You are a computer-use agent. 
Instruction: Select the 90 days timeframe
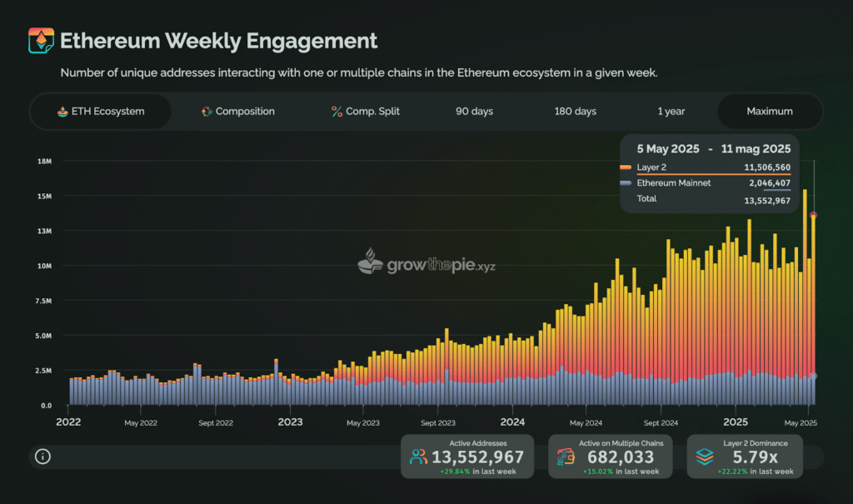pyautogui.click(x=474, y=111)
